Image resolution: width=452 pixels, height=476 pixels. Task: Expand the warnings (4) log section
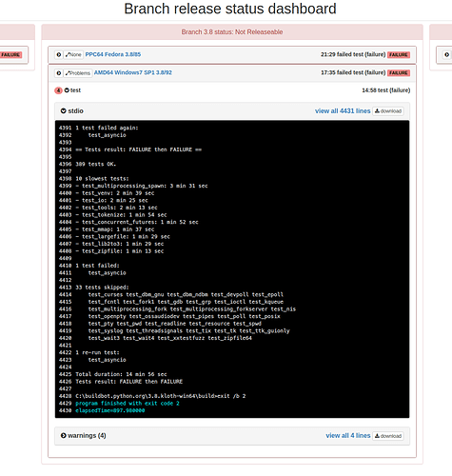click(63, 435)
